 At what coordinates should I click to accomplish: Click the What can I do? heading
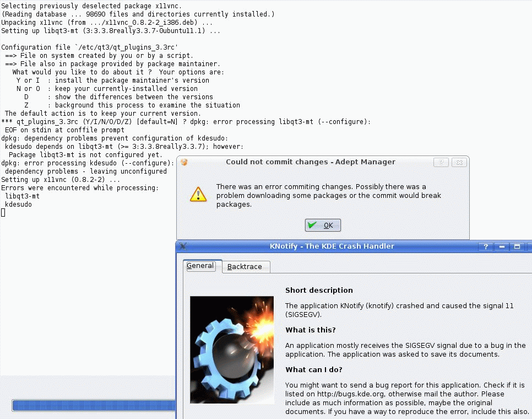tap(313, 369)
